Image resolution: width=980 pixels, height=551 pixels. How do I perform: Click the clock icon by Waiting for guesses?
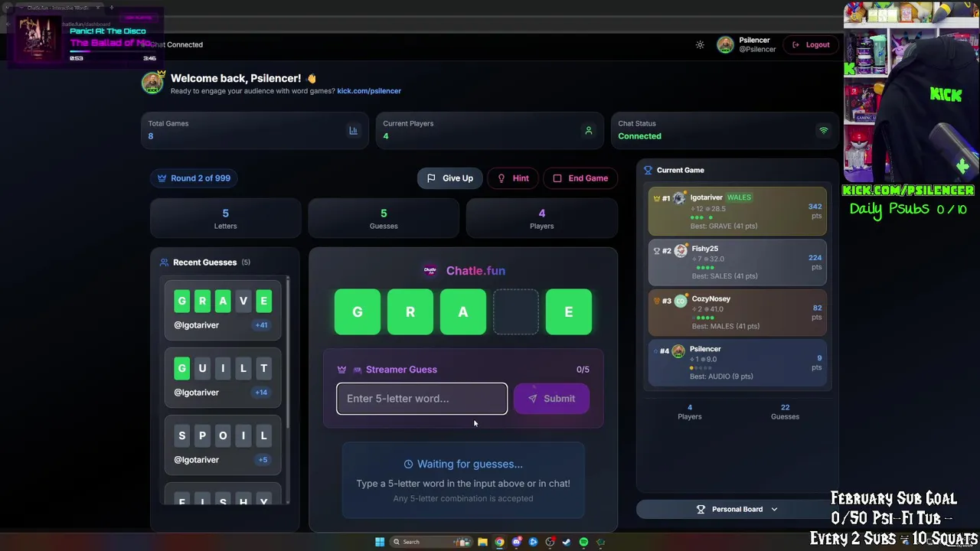408,465
